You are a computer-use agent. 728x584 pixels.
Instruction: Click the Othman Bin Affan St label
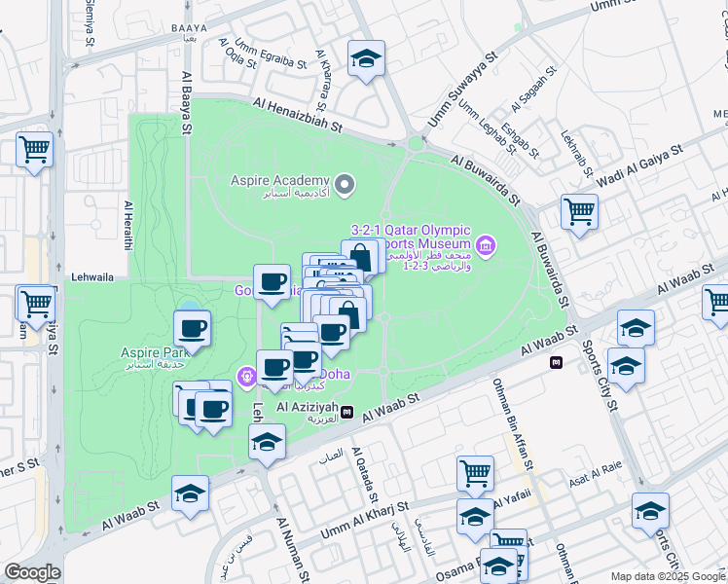tap(513, 423)
